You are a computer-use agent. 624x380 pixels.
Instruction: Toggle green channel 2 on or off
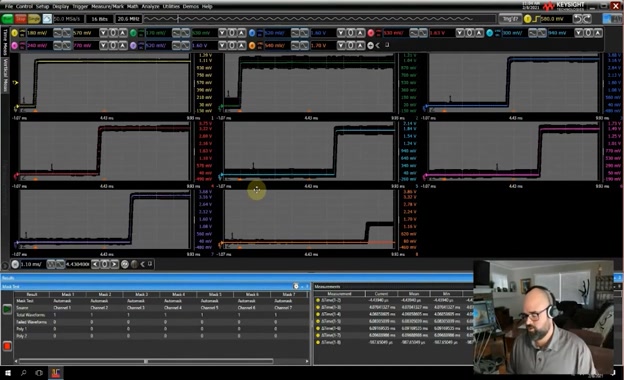133,33
